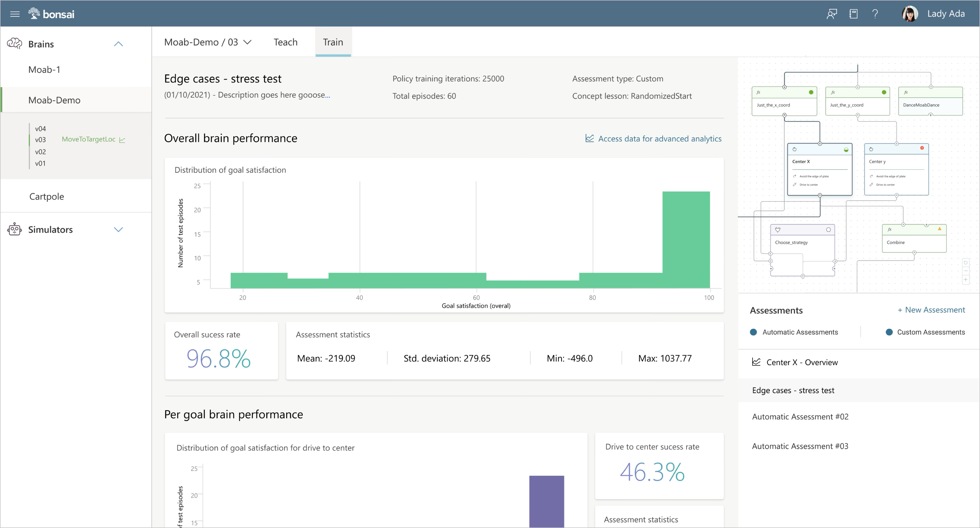Image resolution: width=980 pixels, height=528 pixels.
Task: Open the documentation notebook icon in header
Action: pos(853,14)
